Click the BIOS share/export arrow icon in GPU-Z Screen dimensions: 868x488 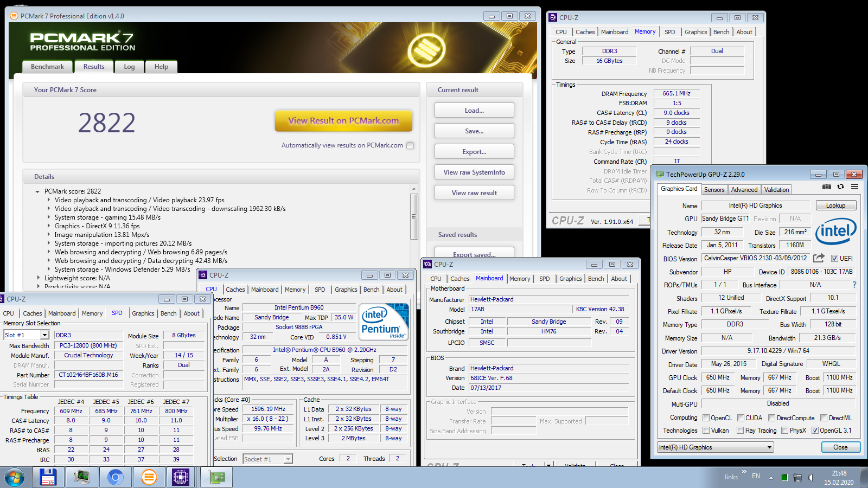coord(819,258)
